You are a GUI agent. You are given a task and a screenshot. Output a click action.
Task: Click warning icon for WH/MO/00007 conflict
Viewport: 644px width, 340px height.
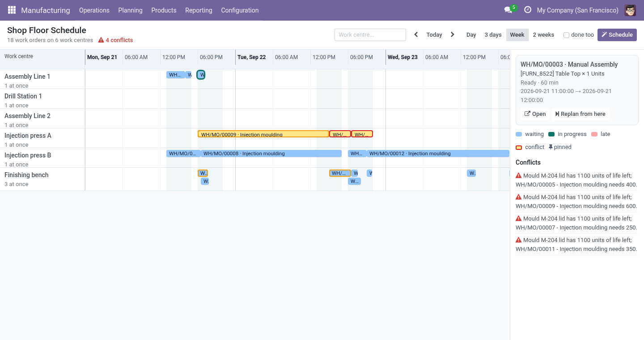(519, 218)
